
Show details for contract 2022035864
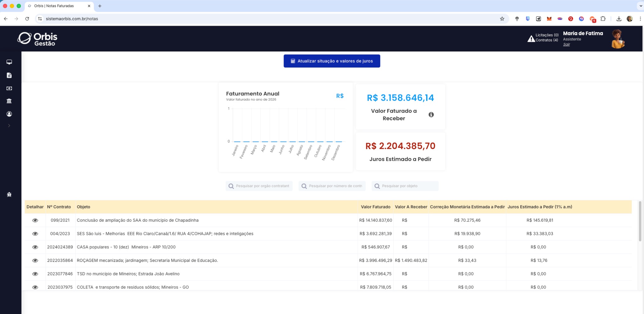tap(35, 261)
